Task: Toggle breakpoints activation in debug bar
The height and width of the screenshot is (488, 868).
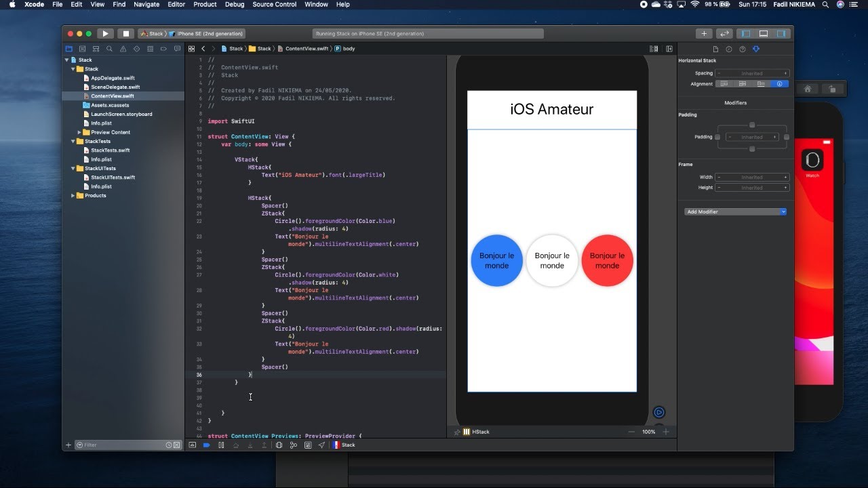Action: tap(206, 445)
